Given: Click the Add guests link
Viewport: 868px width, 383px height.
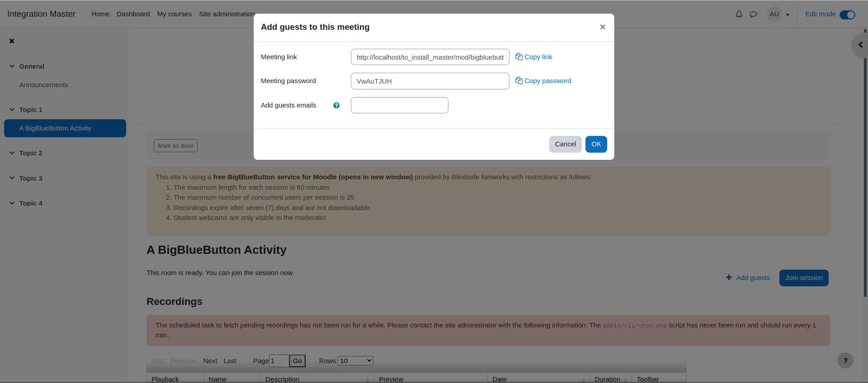Looking at the screenshot, I should coord(753,278).
